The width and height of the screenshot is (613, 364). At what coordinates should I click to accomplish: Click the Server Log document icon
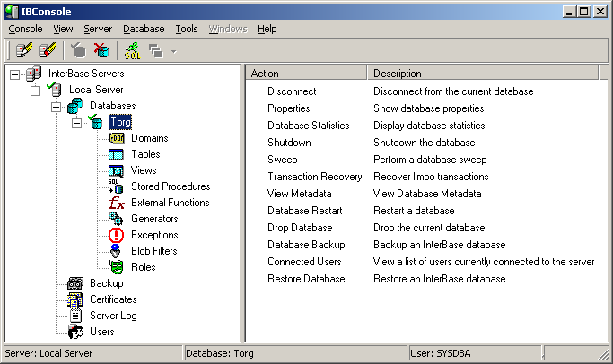(x=76, y=316)
